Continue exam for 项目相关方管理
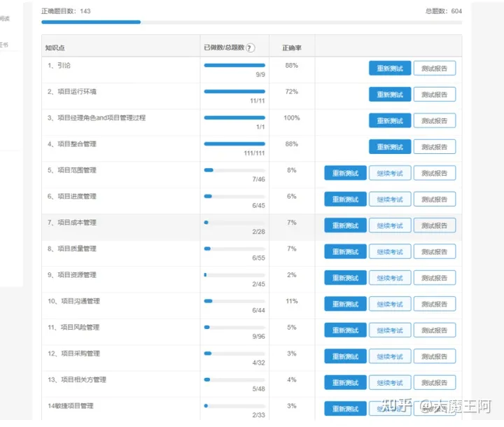Image resolution: width=504 pixels, height=427 pixels. (x=390, y=383)
